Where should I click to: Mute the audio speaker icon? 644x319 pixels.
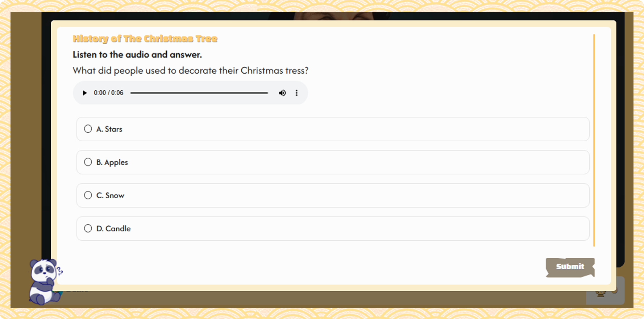click(282, 93)
